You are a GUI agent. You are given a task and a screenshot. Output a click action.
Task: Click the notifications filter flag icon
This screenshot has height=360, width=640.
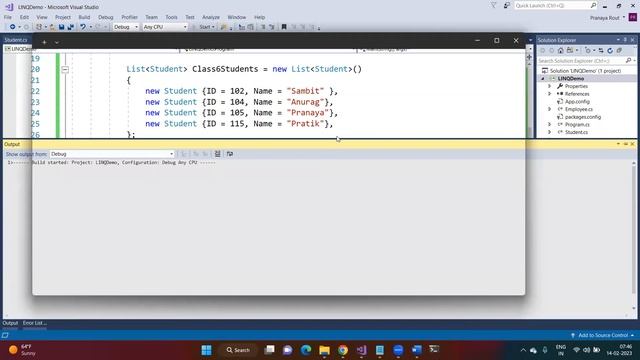pos(493,5)
